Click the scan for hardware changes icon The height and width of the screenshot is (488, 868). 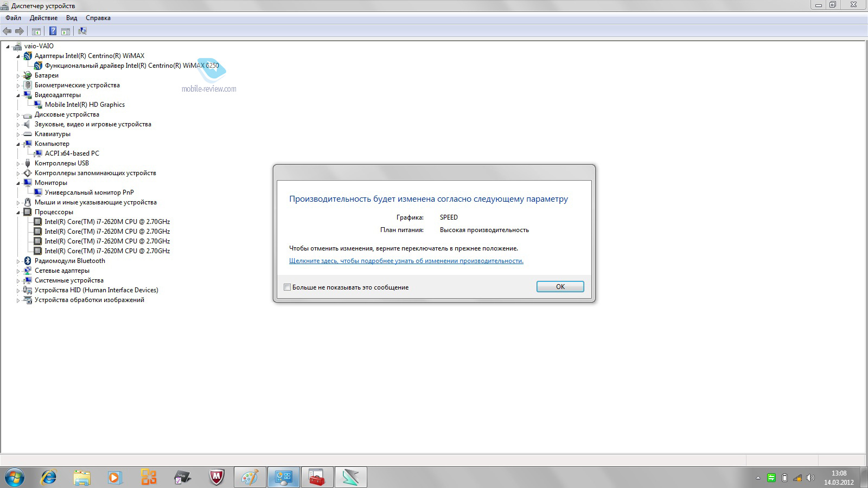(x=82, y=31)
